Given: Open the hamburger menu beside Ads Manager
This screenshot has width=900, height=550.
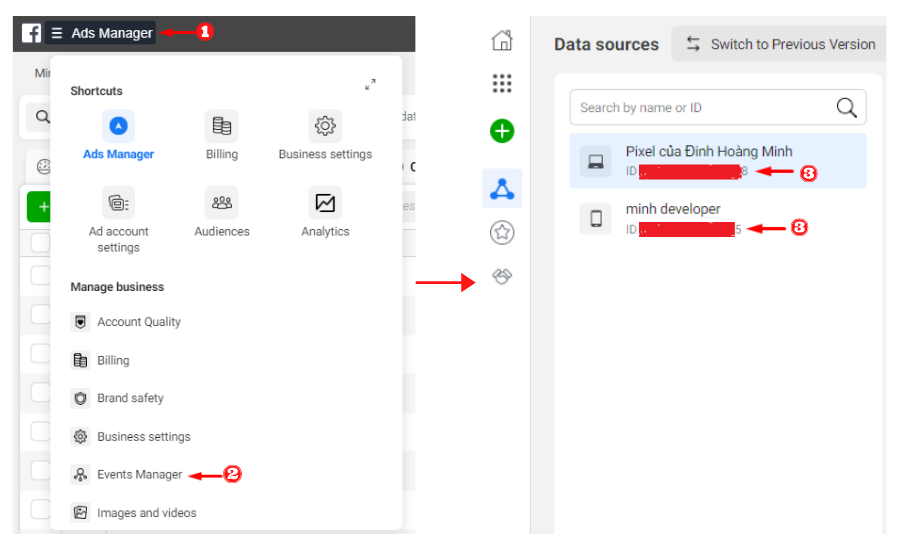Looking at the screenshot, I should (x=57, y=33).
